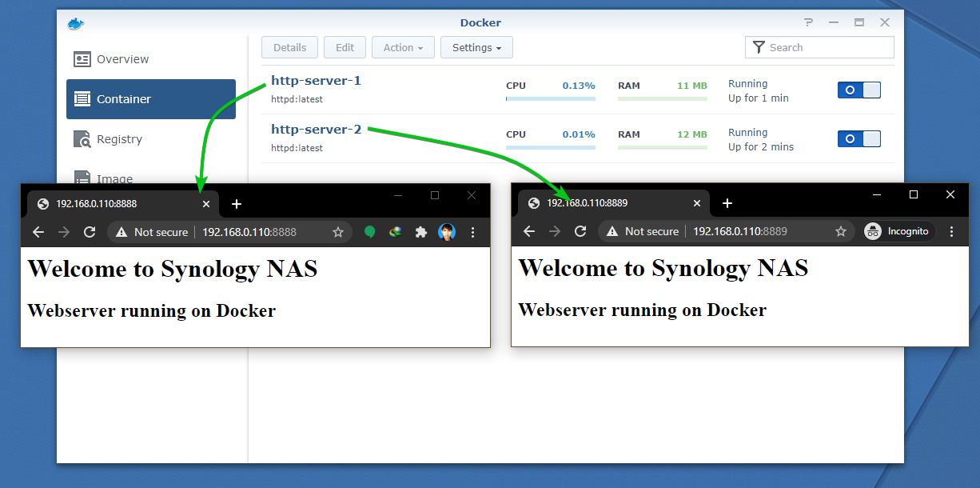Open the Settings dropdown menu
The width and height of the screenshot is (980, 488).
click(x=476, y=47)
